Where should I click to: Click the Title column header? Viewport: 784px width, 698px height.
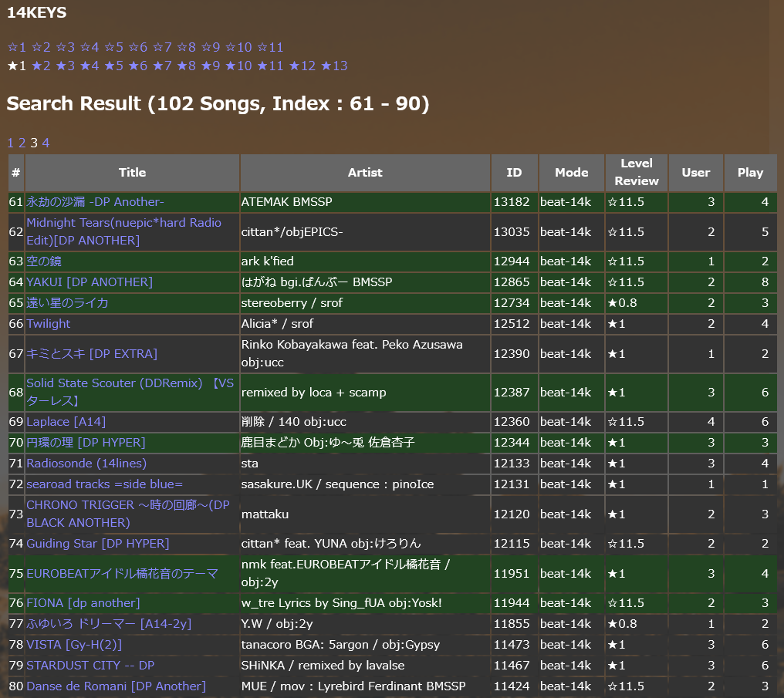click(x=133, y=172)
